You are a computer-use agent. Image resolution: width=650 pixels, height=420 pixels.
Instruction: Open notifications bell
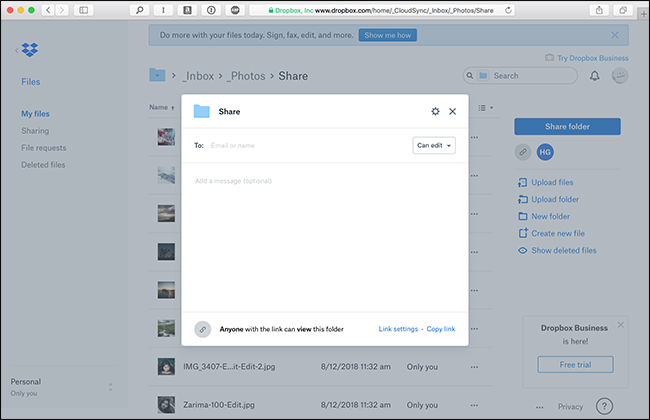(x=594, y=76)
